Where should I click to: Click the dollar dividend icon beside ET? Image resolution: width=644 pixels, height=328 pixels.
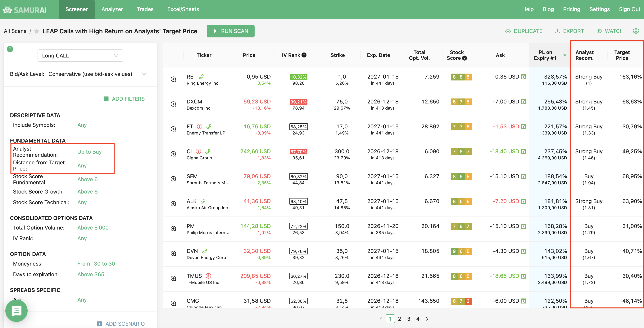[199, 126]
